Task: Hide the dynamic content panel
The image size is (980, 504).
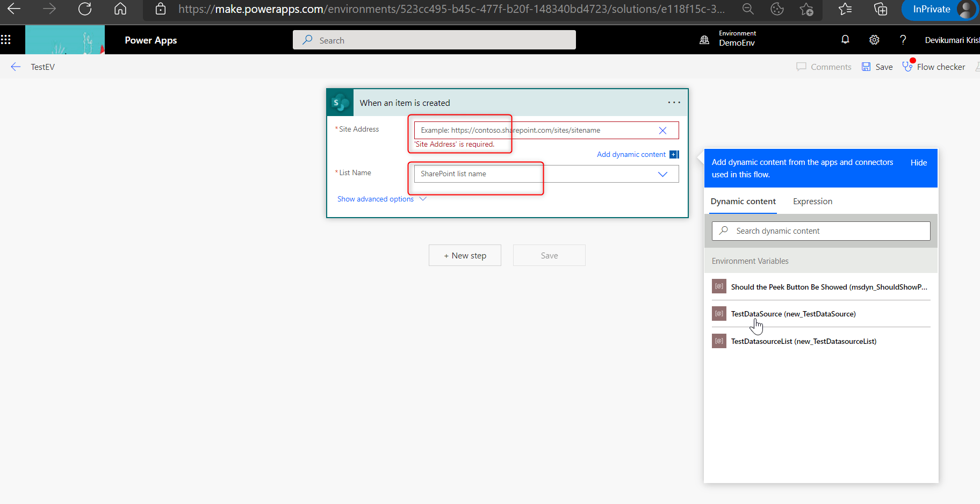Action: pyautogui.click(x=919, y=162)
